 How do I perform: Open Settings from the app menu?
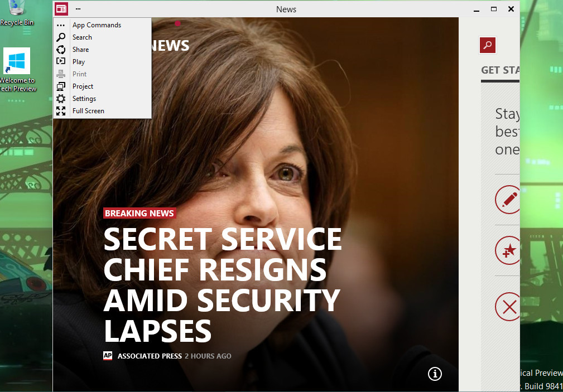(84, 99)
